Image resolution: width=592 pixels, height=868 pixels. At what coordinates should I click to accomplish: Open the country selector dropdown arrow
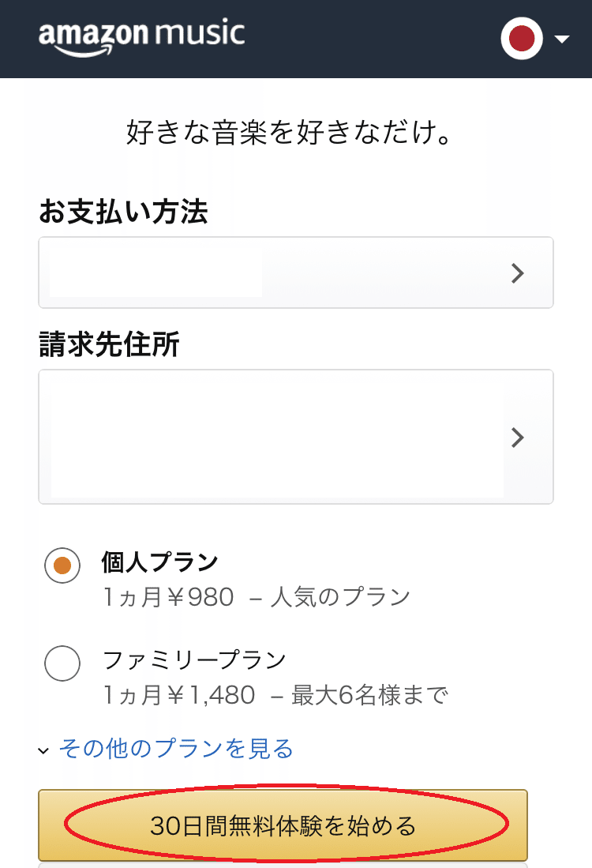point(562,39)
